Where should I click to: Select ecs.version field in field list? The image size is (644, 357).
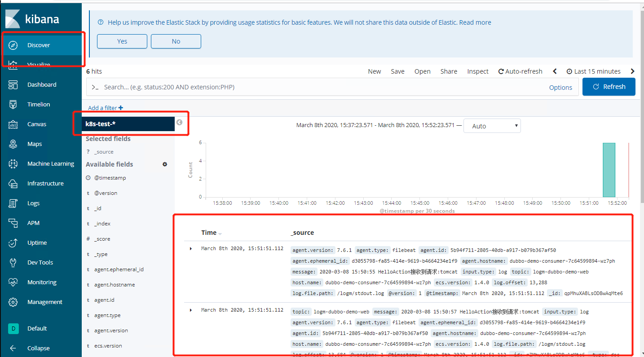[x=108, y=346]
